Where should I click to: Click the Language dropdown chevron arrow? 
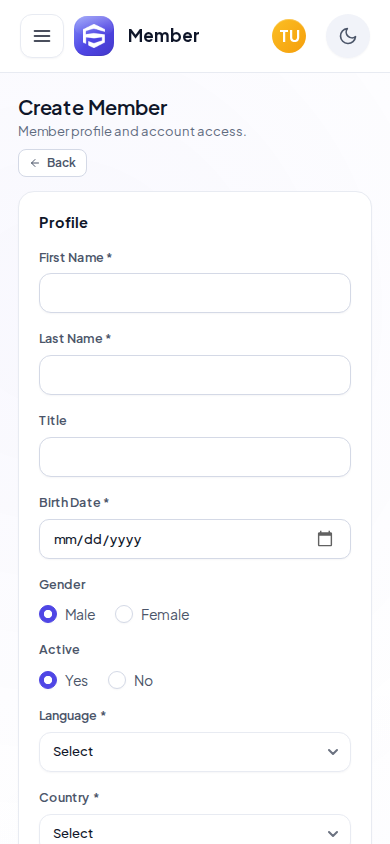coord(333,752)
